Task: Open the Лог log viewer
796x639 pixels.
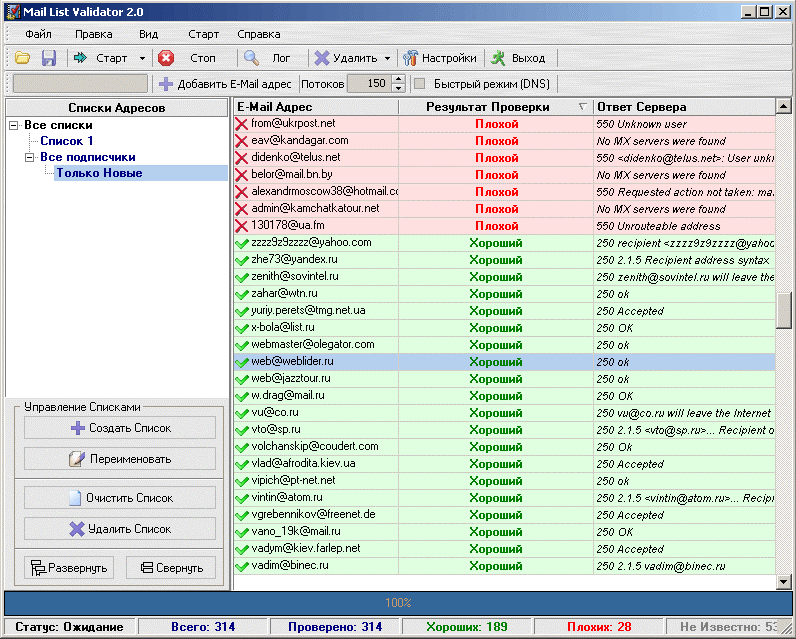Action: 270,59
